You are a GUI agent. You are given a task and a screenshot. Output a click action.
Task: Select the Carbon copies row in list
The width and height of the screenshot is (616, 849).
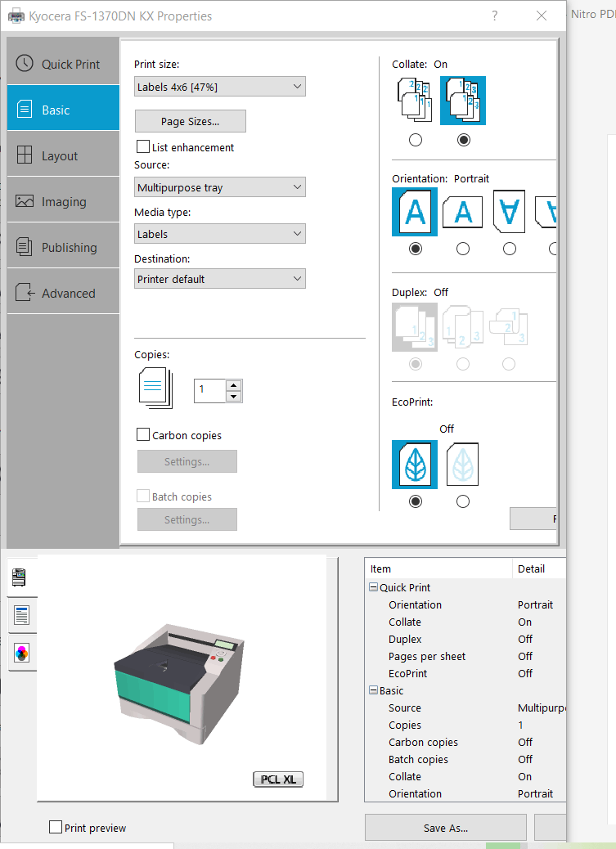tap(465, 742)
